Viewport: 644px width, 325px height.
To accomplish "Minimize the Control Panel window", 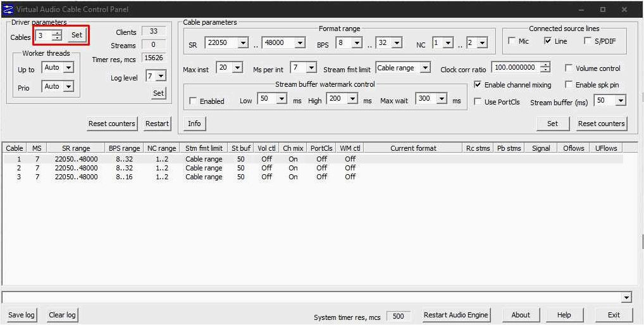I will coord(581,9).
